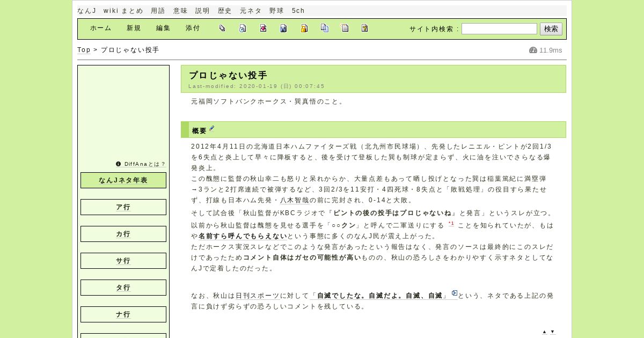Go to the Top breadcrumb link
This screenshot has width=644, height=338.
click(x=84, y=50)
